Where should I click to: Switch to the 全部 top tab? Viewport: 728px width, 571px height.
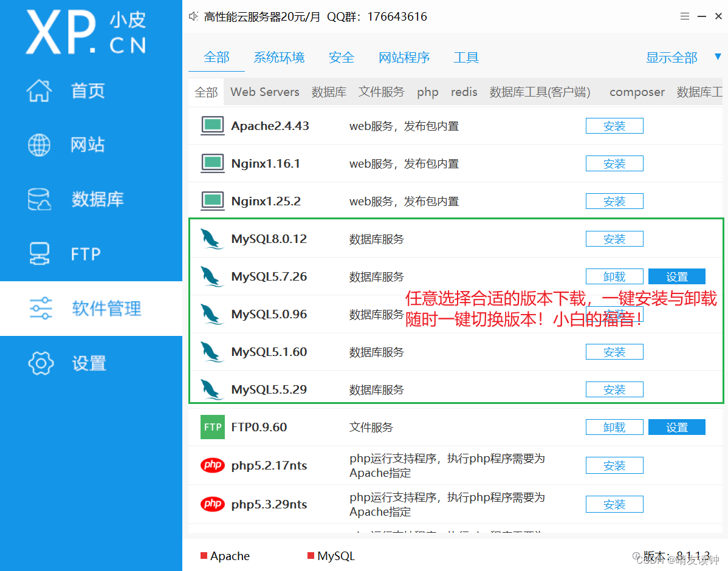click(216, 58)
